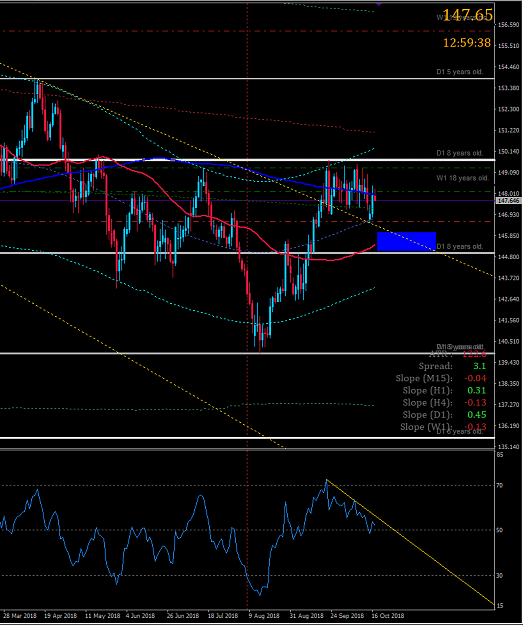Click the 152.300 price scale label
523x625 pixels.
click(x=509, y=109)
